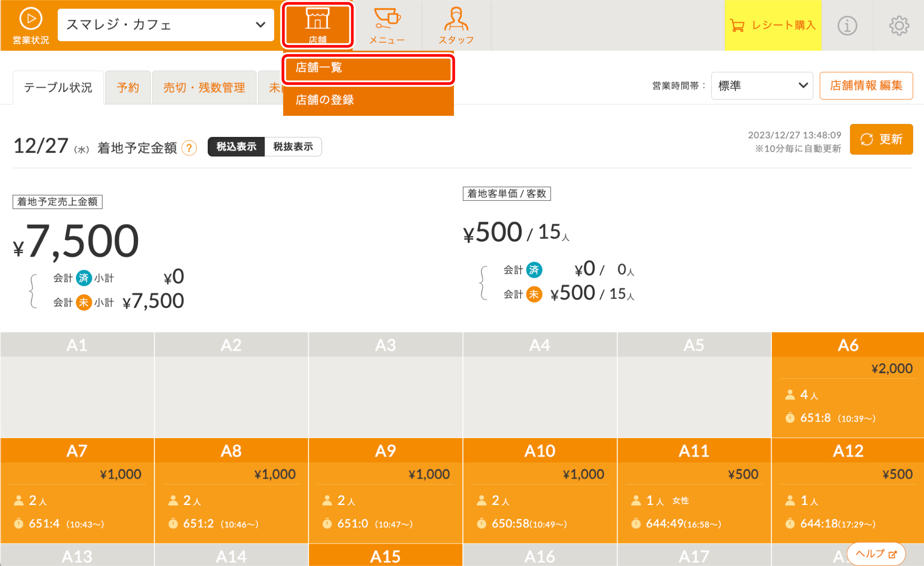The height and width of the screenshot is (566, 924).
Task: Open the 売切・残数管理 tab
Action: point(204,88)
